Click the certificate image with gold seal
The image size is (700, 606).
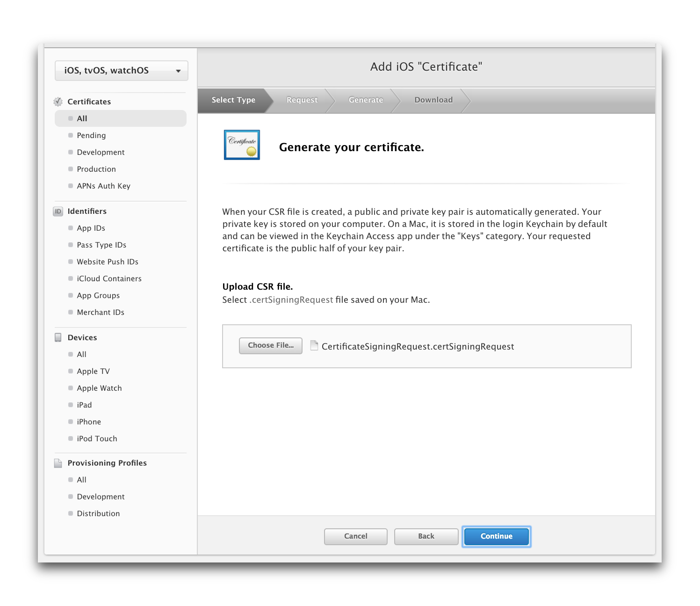coord(242,145)
